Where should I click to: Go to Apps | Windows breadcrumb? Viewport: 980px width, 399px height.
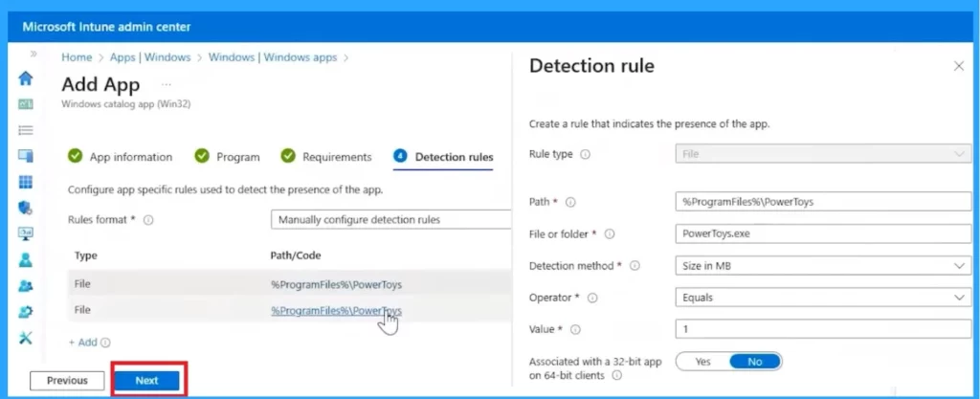pyautogui.click(x=150, y=57)
